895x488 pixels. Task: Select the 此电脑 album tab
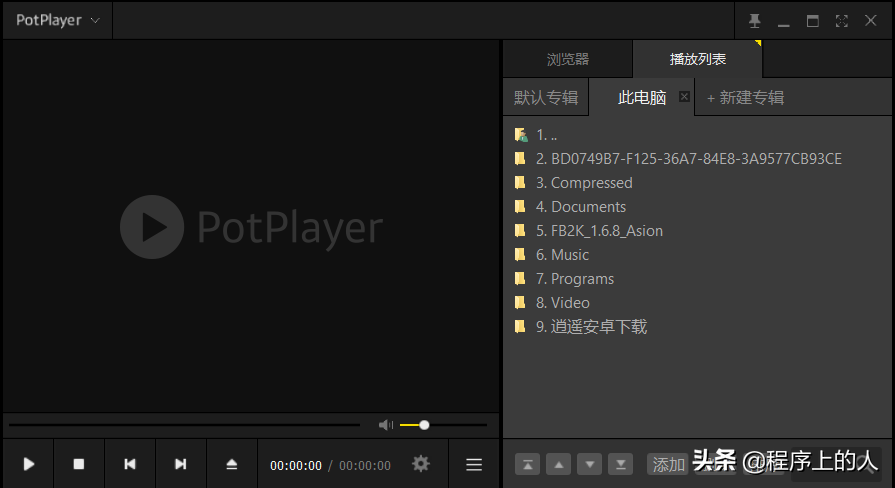pos(642,98)
